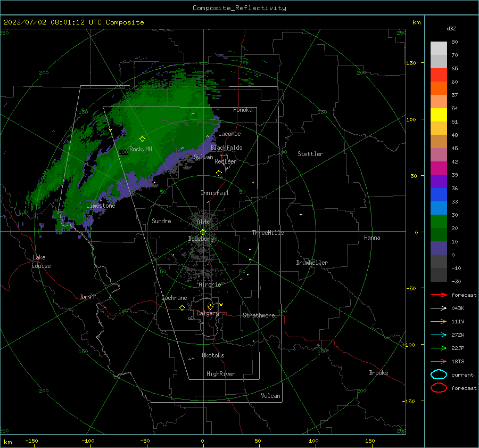Click the 'Brooks' city label
The width and height of the screenshot is (479, 448).
pos(378,373)
